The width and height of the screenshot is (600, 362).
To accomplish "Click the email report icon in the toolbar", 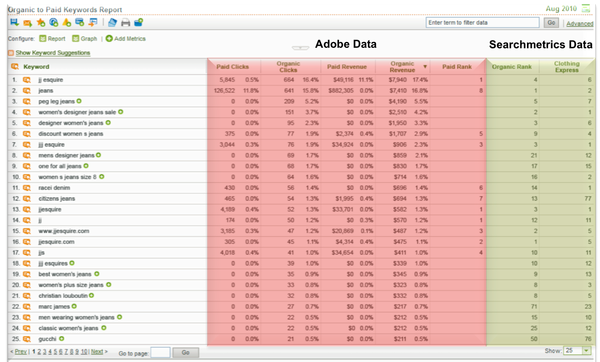I will [28, 23].
